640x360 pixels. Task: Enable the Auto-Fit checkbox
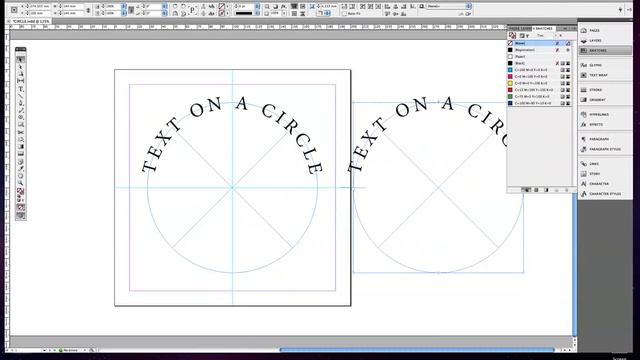point(344,13)
